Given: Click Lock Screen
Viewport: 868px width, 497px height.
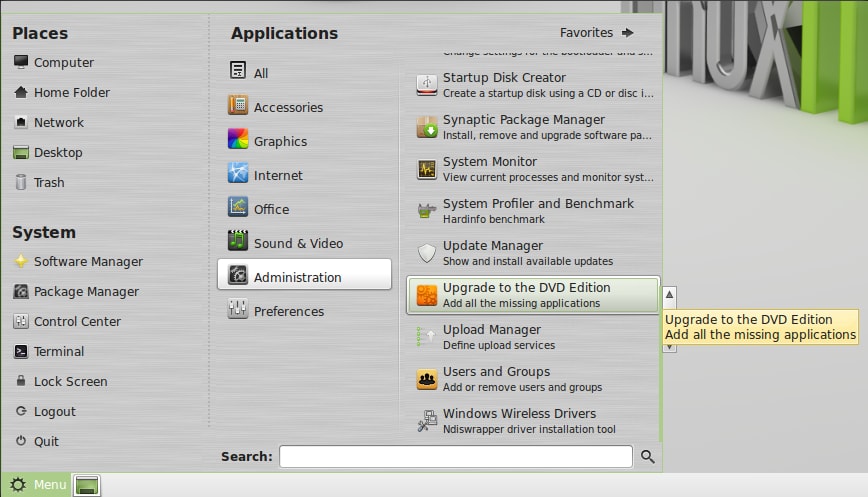Looking at the screenshot, I should 70,382.
